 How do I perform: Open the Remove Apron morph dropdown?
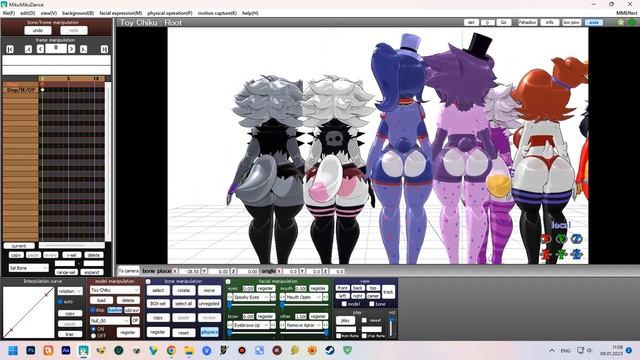pyautogui.click(x=303, y=325)
